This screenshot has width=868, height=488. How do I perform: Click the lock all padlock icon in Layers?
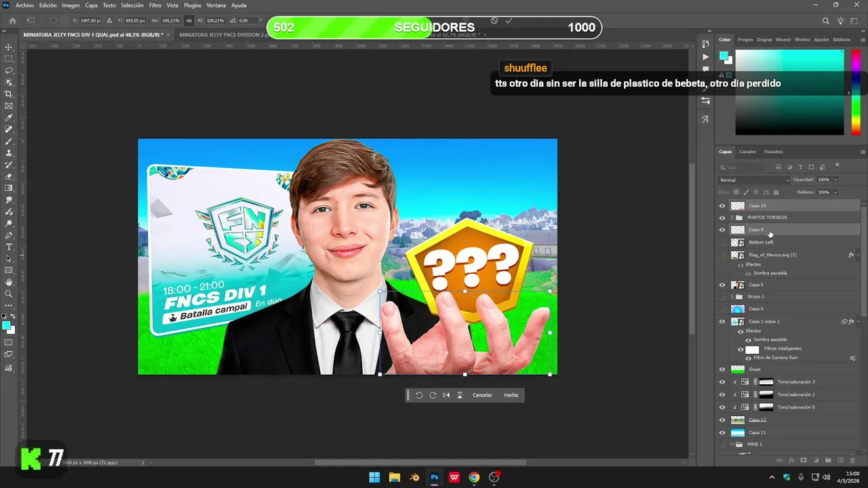coord(776,192)
